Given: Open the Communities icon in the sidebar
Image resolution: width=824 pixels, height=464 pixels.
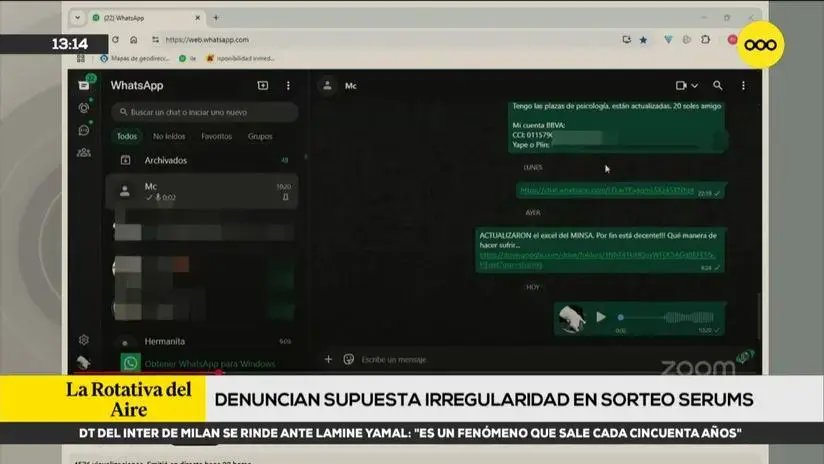Looking at the screenshot, I should click(x=84, y=152).
